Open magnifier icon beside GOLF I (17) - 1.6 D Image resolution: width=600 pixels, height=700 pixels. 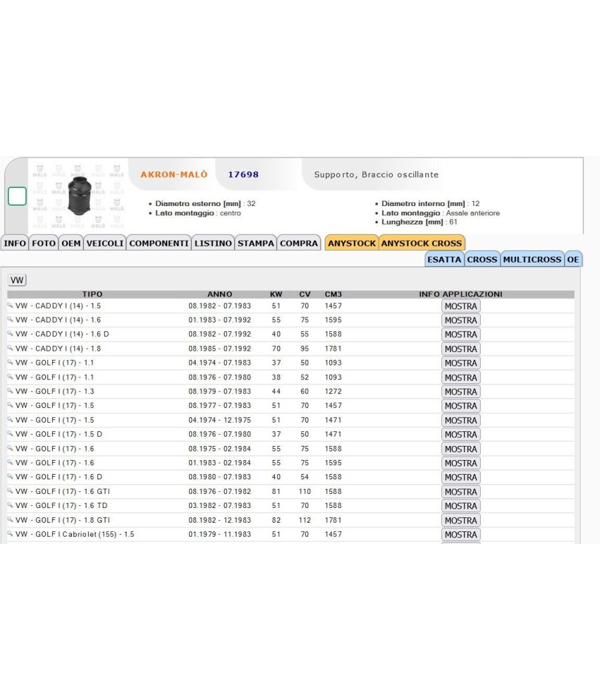[x=10, y=477]
